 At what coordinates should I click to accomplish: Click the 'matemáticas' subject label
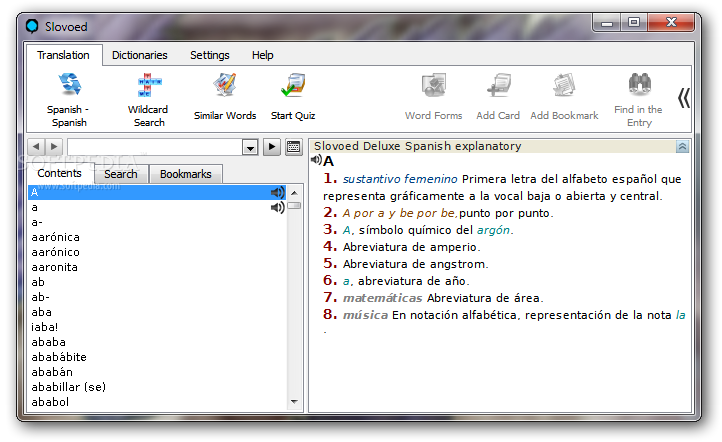382,298
